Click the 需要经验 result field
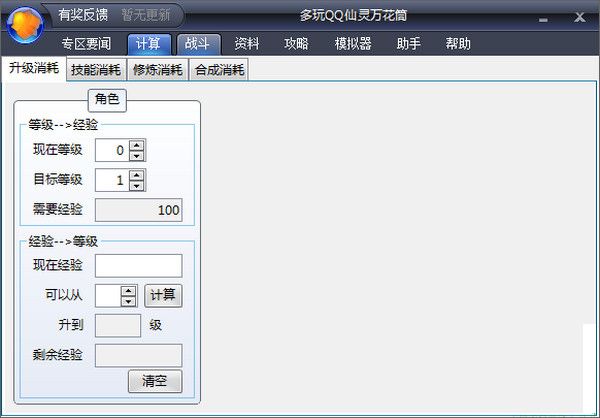This screenshot has height=418, width=600. [x=139, y=210]
